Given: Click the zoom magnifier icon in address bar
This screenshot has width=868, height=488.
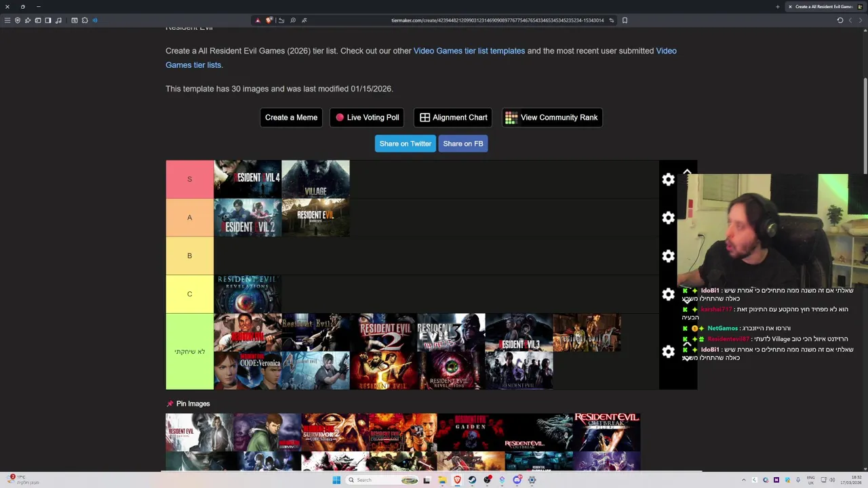Looking at the screenshot, I should pyautogui.click(x=293, y=20).
